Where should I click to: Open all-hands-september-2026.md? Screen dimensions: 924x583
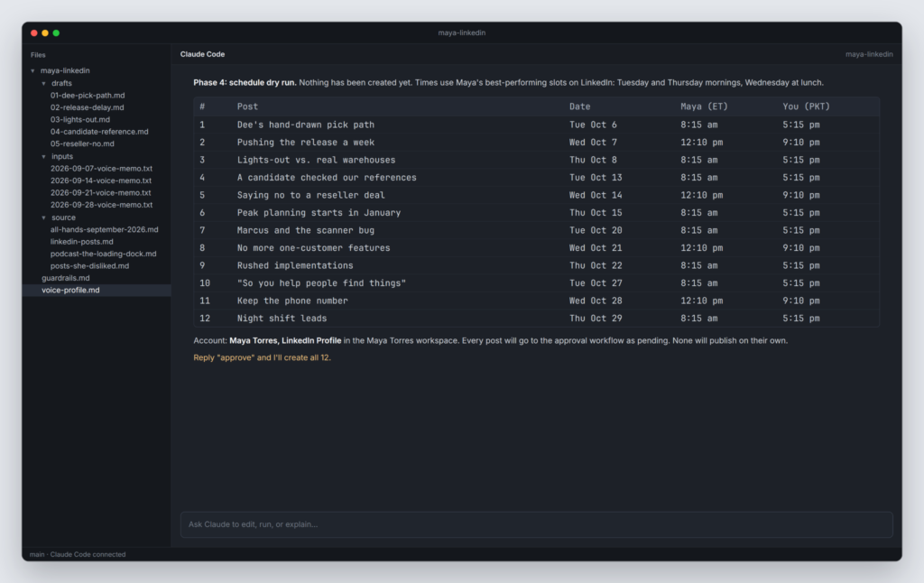point(104,230)
